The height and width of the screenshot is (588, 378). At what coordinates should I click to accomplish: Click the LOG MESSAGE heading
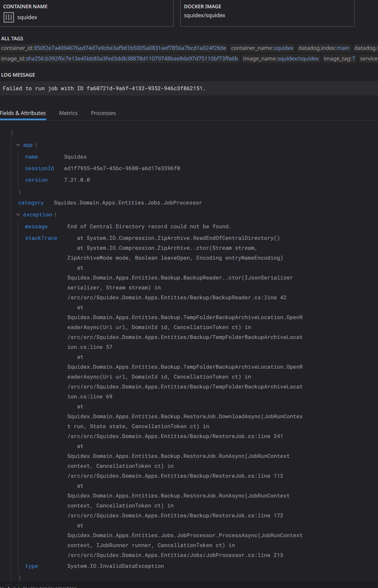click(18, 75)
